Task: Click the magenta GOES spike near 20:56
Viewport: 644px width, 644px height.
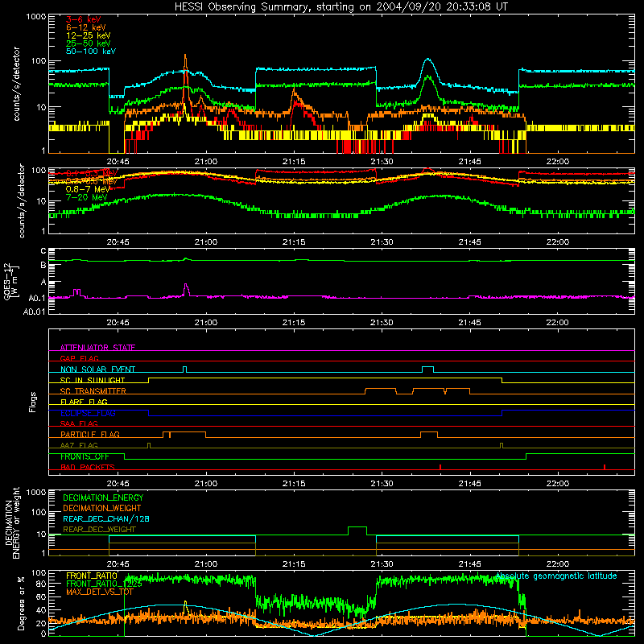Action: pyautogui.click(x=186, y=285)
